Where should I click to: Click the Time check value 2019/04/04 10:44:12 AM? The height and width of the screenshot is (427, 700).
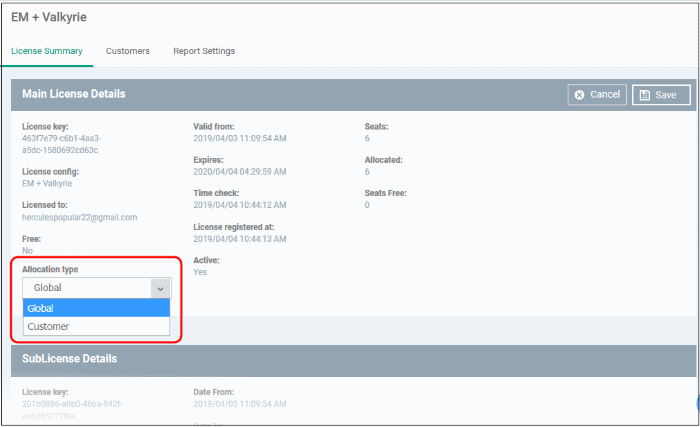pos(240,205)
